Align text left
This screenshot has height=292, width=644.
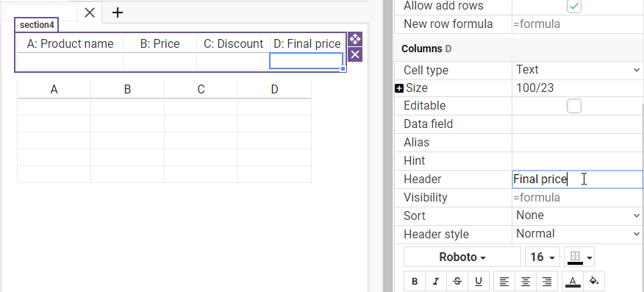pos(504,281)
